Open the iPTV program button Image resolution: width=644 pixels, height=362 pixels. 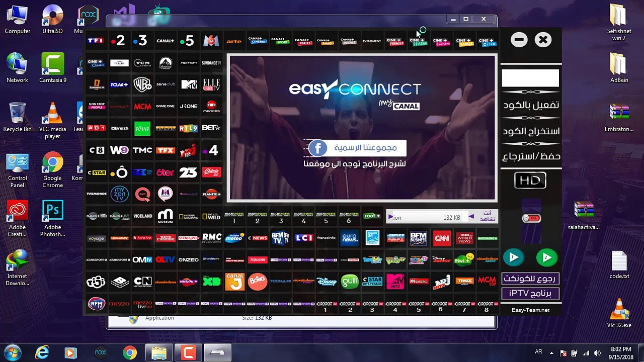click(531, 293)
